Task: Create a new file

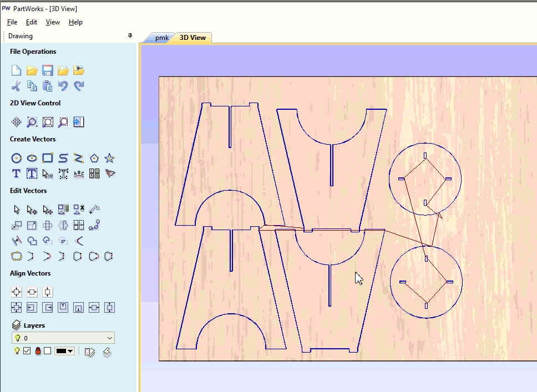Action: coord(16,70)
